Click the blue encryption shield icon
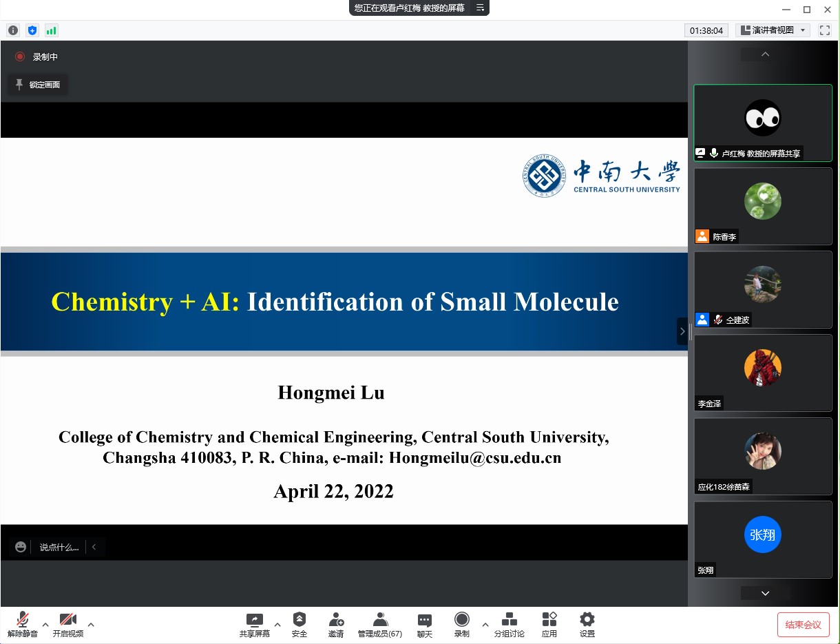Screen dimensions: 840x644 coord(32,30)
